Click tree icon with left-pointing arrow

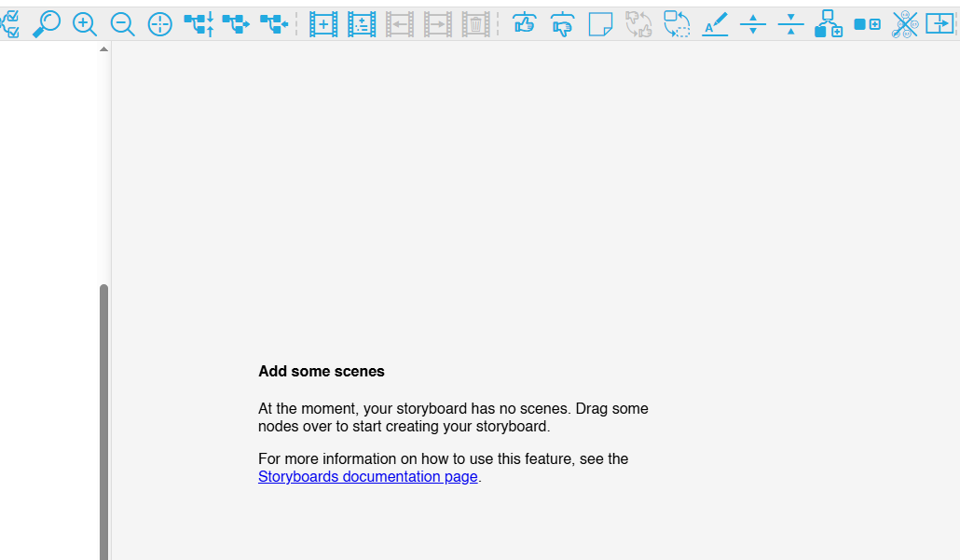[274, 24]
